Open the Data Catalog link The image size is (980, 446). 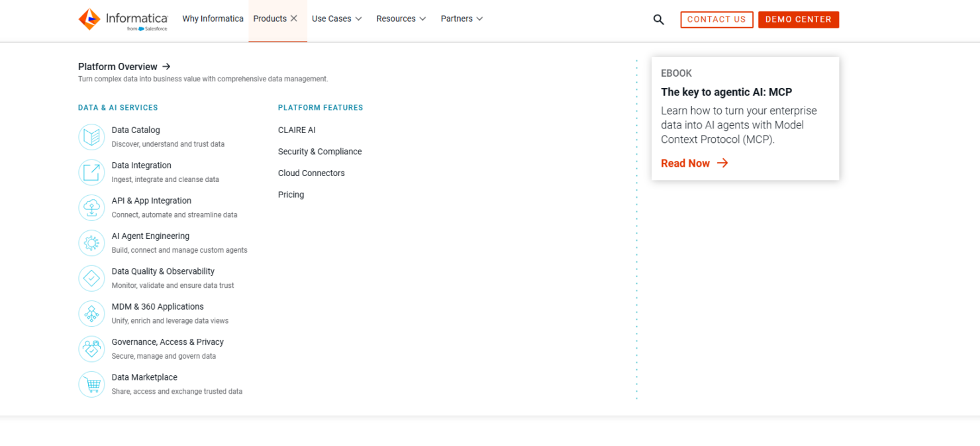(x=136, y=130)
